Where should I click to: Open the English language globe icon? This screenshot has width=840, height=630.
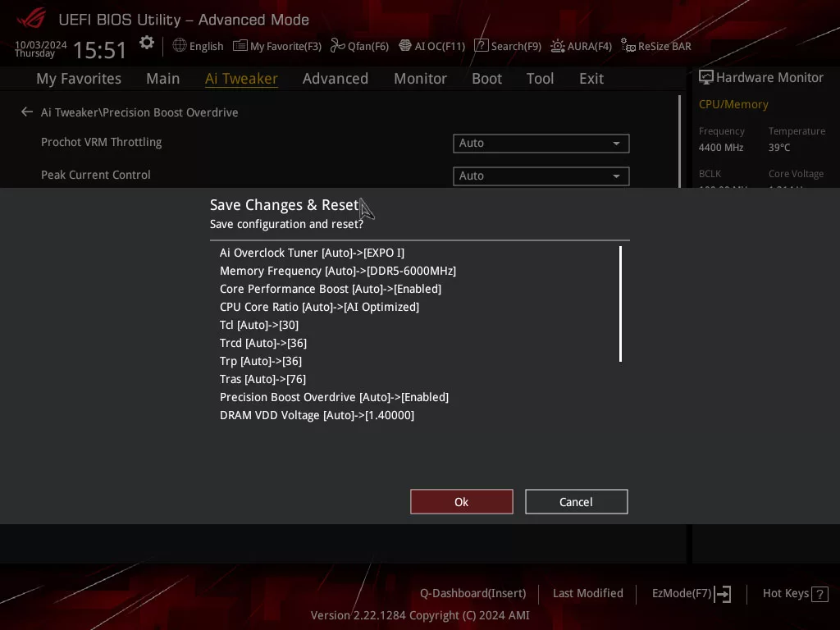coord(180,46)
